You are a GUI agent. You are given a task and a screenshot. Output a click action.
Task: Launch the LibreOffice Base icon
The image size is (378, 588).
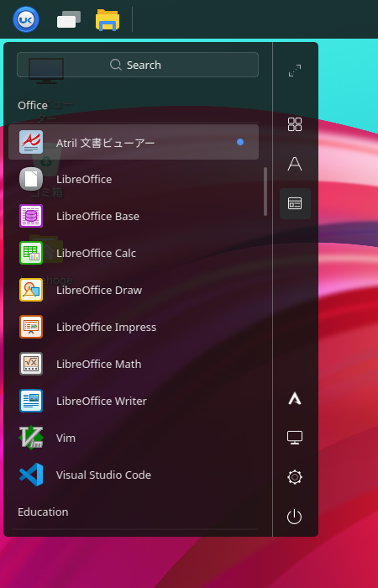pos(31,216)
